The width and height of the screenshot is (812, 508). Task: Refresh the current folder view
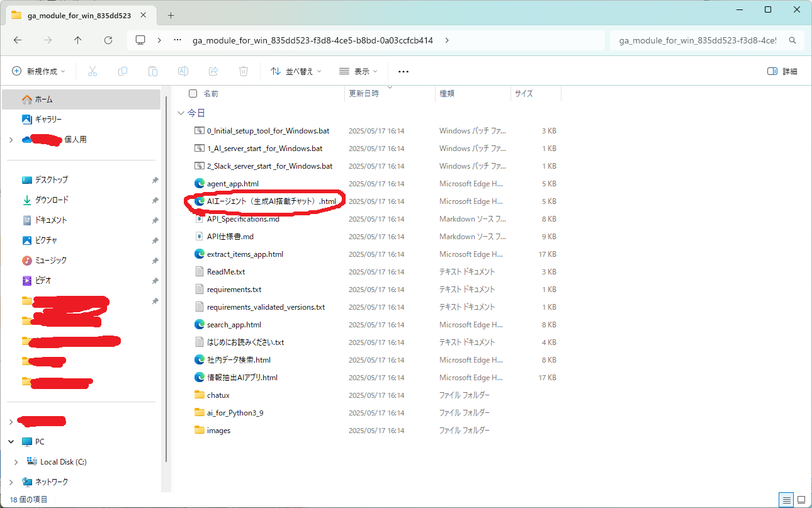pos(108,40)
